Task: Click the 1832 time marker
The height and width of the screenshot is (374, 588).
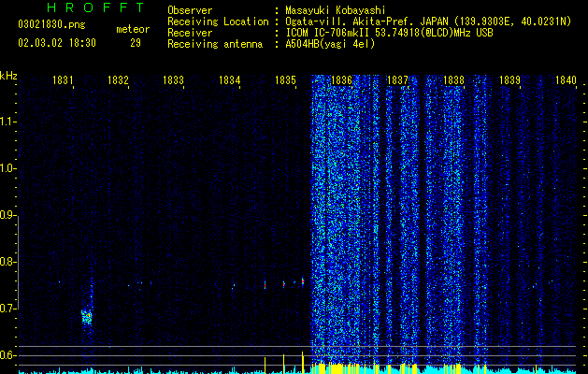Action: pyautogui.click(x=118, y=80)
